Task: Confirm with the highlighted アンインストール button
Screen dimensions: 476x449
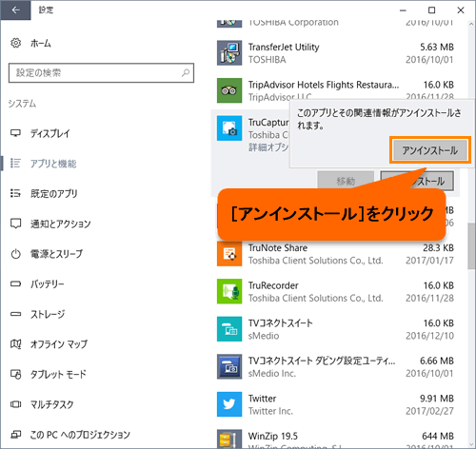Action: point(430,150)
